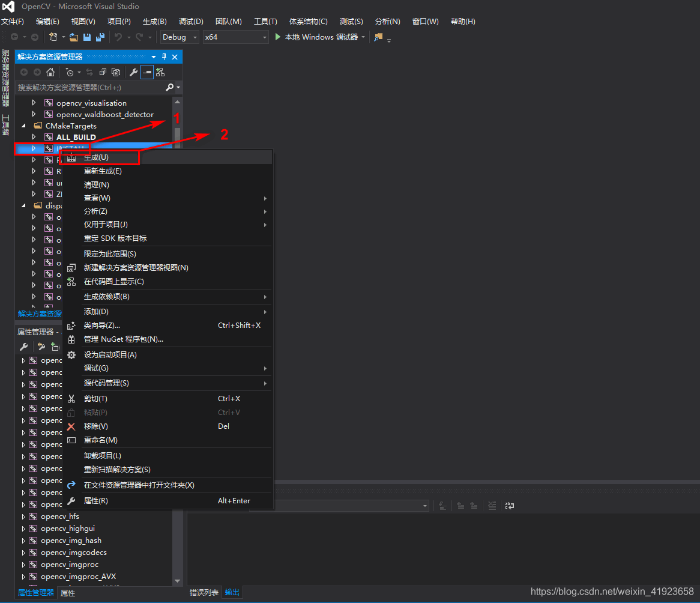Click the Collapse All icon in Solution Explorer
This screenshot has width=700, height=603.
click(x=103, y=72)
